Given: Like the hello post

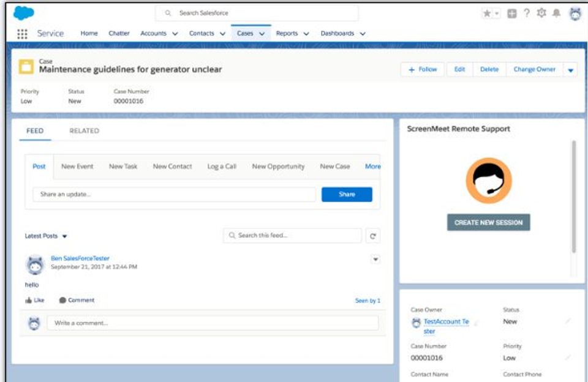Looking at the screenshot, I should pyautogui.click(x=34, y=300).
